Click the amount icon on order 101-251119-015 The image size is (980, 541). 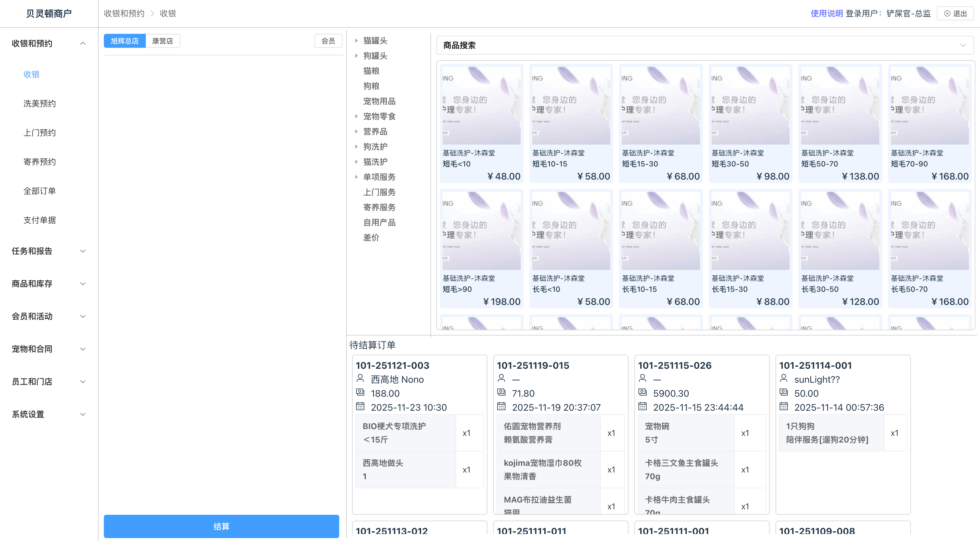pos(501,392)
